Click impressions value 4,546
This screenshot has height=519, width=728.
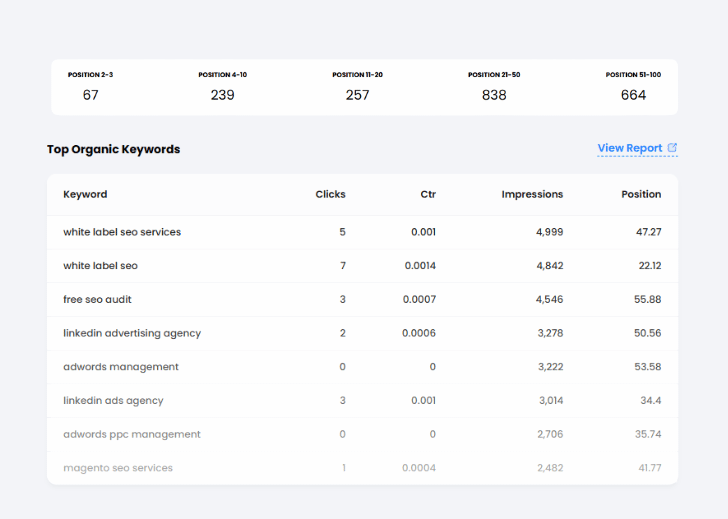(x=549, y=299)
